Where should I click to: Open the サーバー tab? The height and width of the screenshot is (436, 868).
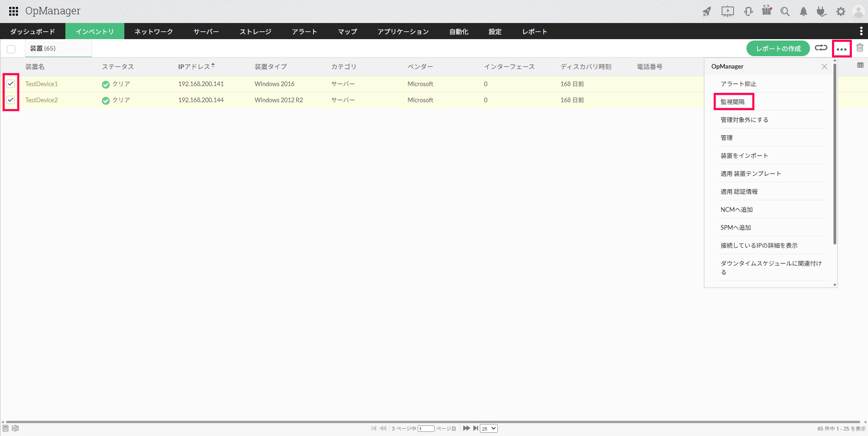(x=206, y=31)
